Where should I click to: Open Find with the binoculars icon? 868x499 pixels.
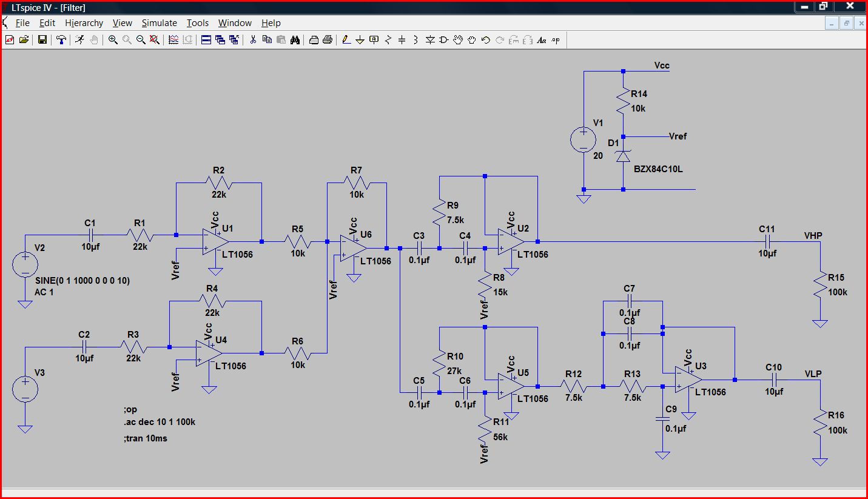(x=295, y=40)
